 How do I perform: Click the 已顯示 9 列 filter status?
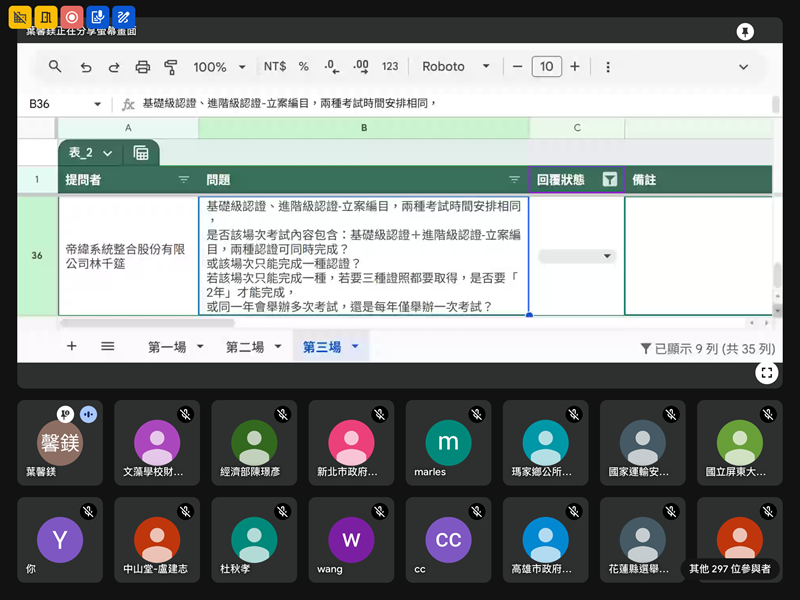pos(708,348)
